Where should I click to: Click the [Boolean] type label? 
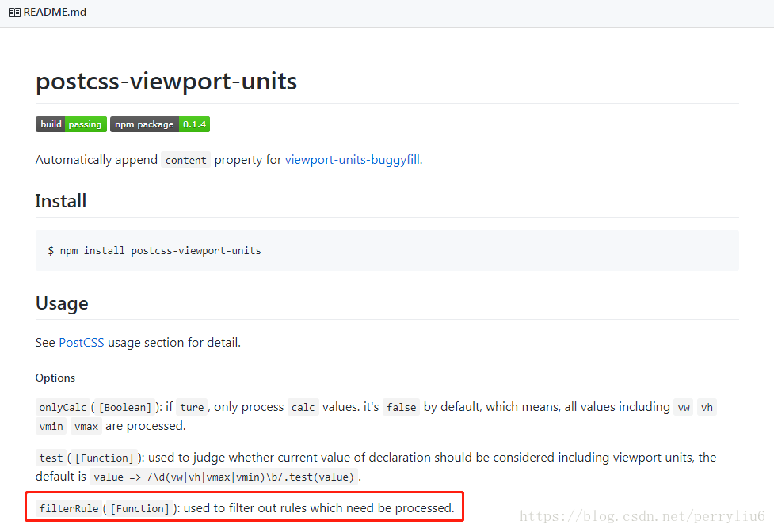click(x=124, y=408)
